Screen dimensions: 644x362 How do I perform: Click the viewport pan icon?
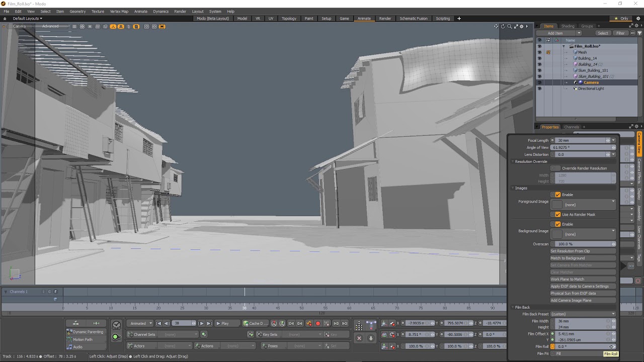(496, 26)
